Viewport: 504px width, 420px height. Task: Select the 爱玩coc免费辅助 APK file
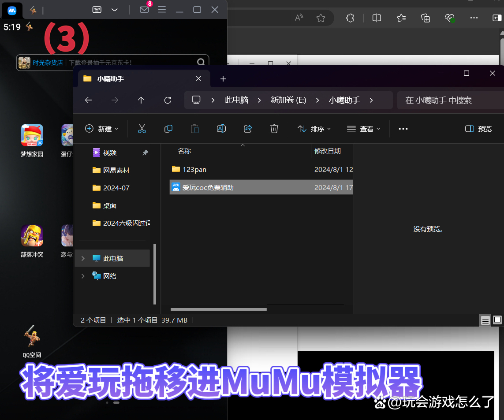(x=261, y=187)
